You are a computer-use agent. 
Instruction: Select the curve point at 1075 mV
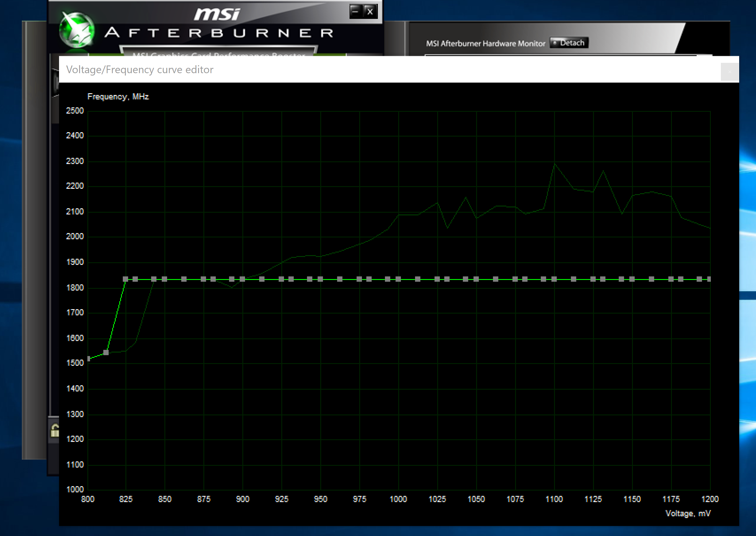(515, 279)
